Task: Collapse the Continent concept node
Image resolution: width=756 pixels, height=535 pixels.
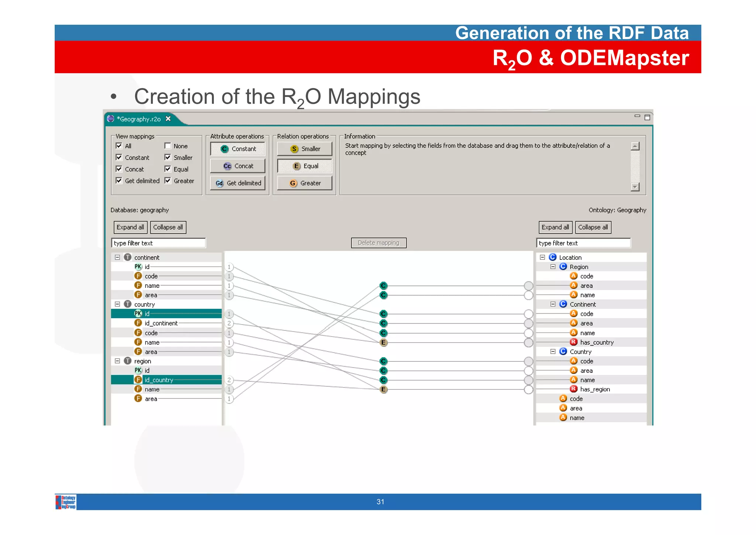Action: pos(553,304)
